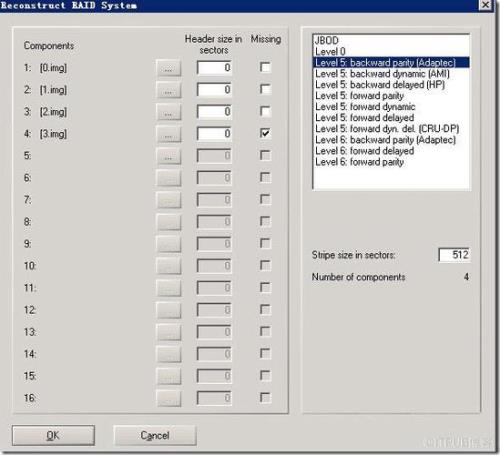
Task: Browse to add a fifth component
Action: click(x=169, y=156)
